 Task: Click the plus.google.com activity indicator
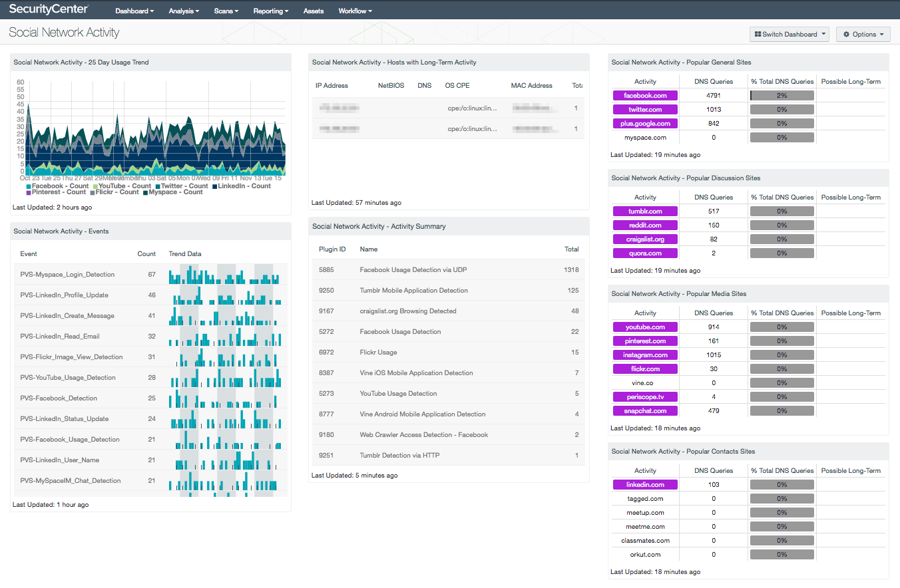645,124
